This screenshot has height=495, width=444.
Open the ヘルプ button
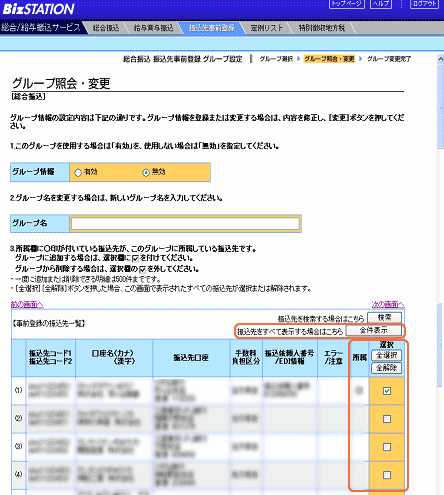381,4
